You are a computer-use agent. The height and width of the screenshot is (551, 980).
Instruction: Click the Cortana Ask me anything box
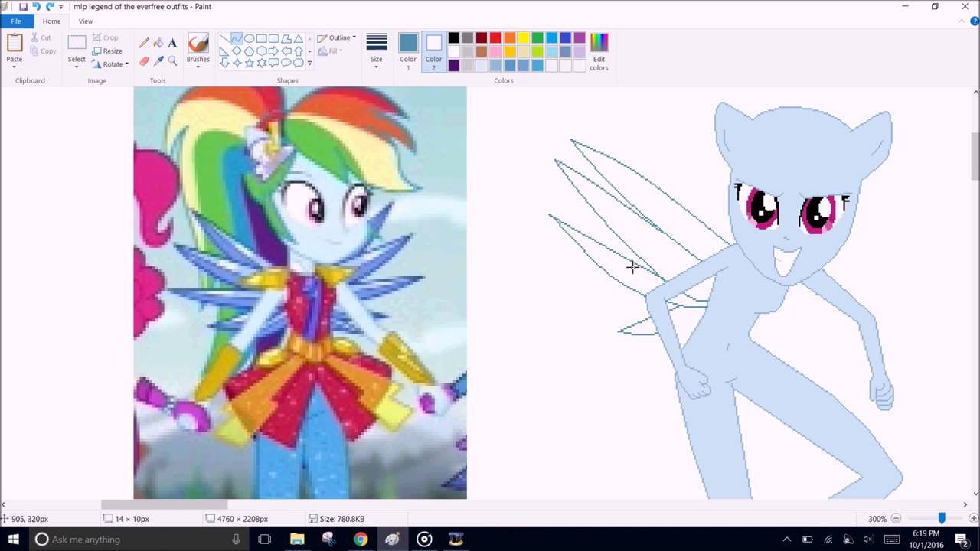(139, 540)
